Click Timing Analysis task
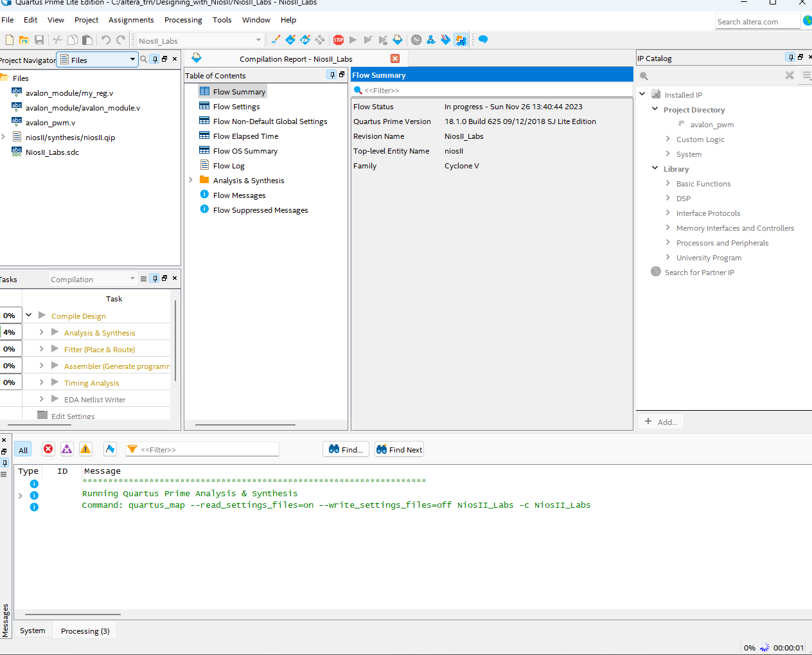Screen dimensions: 812x655 pos(91,382)
